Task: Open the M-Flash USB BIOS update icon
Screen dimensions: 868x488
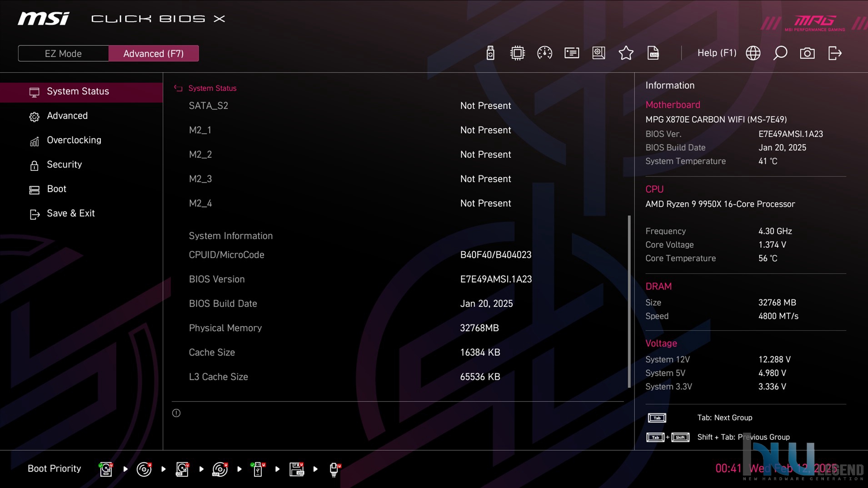Action: pos(490,53)
